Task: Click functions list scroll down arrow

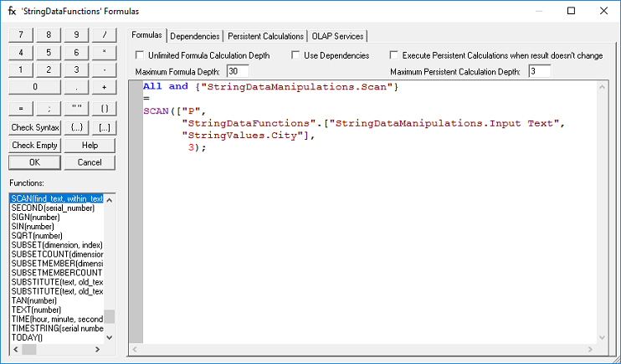Action: (x=110, y=337)
